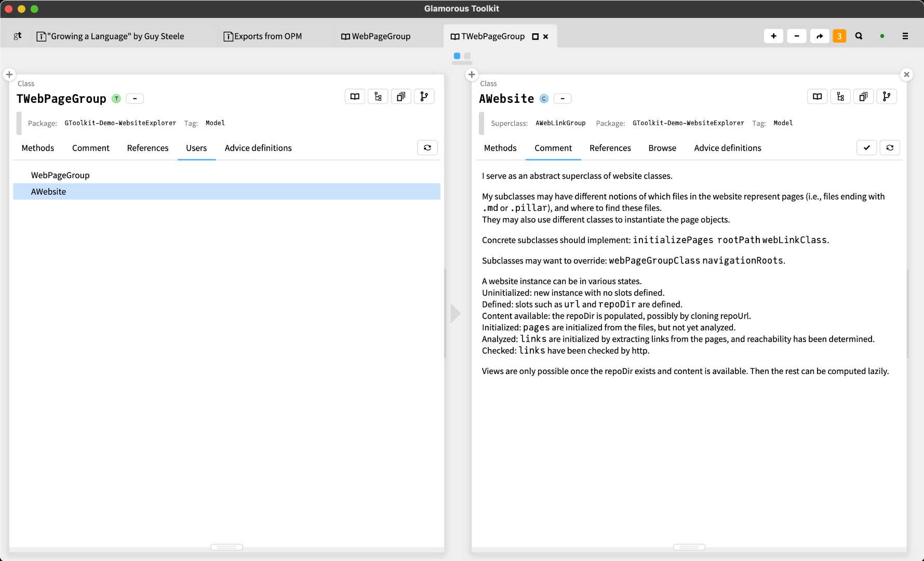The height and width of the screenshot is (561, 924).
Task: Click resize handle below TWebPageGroup pane
Action: coord(226,546)
